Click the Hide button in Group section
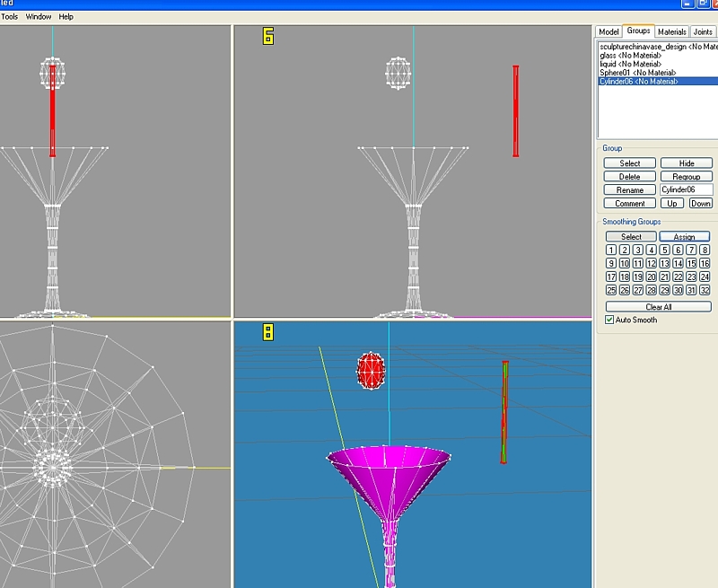Image resolution: width=718 pixels, height=588 pixels. pos(686,163)
